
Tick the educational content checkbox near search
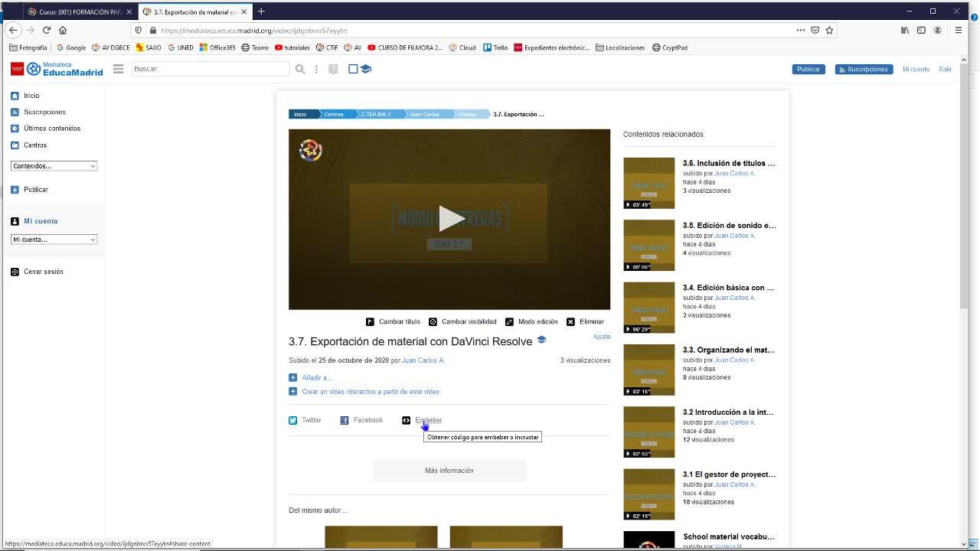(x=353, y=69)
